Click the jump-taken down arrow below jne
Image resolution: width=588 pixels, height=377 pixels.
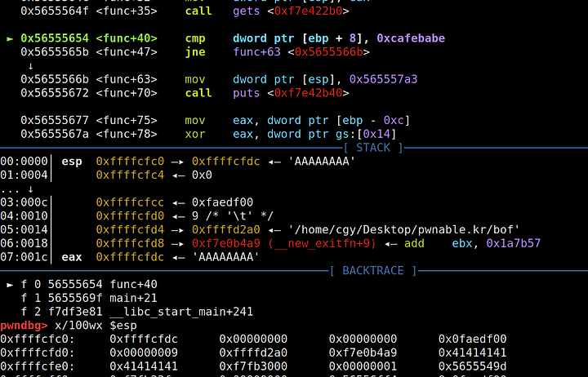coord(31,66)
